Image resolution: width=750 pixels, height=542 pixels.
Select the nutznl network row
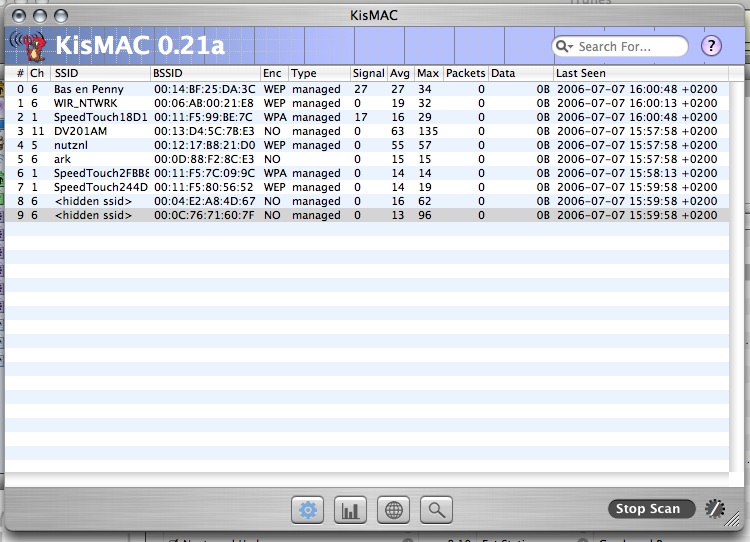click(x=367, y=145)
